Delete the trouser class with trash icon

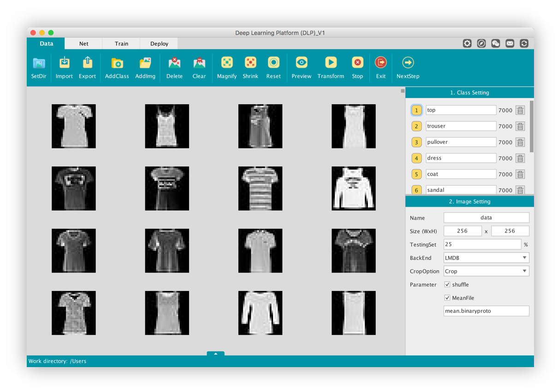pos(520,126)
